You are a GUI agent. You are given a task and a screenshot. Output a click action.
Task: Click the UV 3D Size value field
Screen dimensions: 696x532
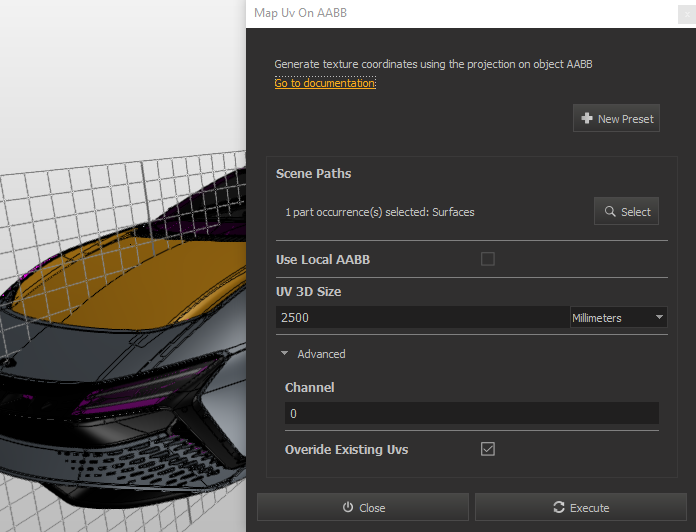click(x=422, y=318)
